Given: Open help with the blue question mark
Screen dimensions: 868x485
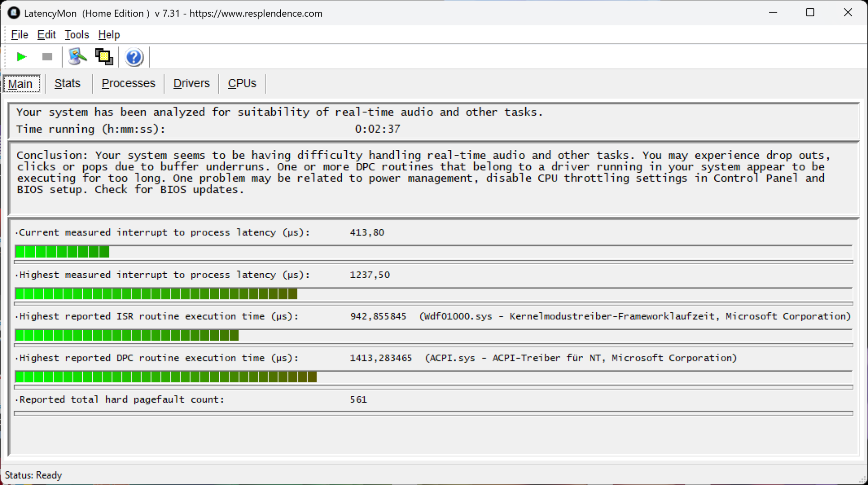Looking at the screenshot, I should coord(134,57).
